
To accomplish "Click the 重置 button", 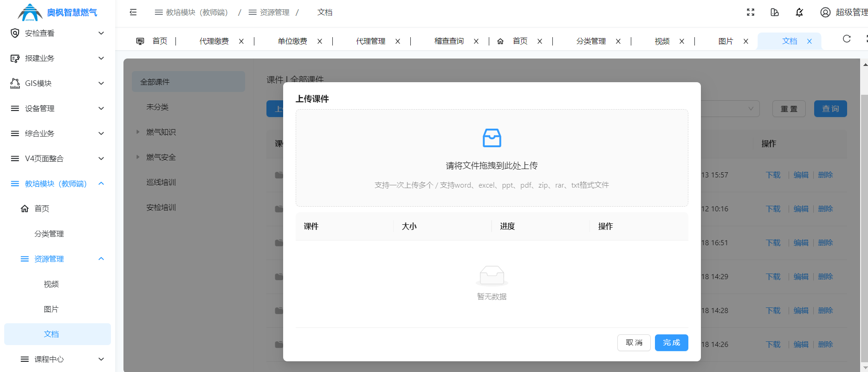I will (x=789, y=109).
